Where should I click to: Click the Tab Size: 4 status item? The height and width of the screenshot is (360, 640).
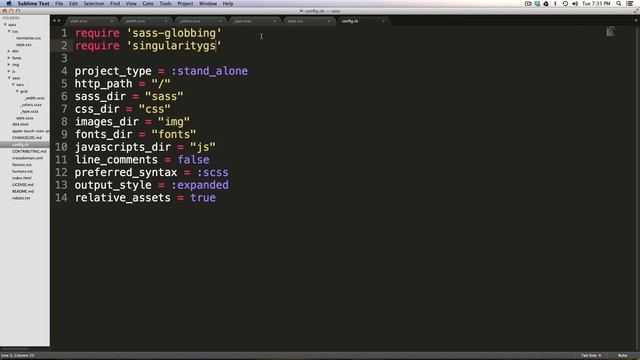591,356
